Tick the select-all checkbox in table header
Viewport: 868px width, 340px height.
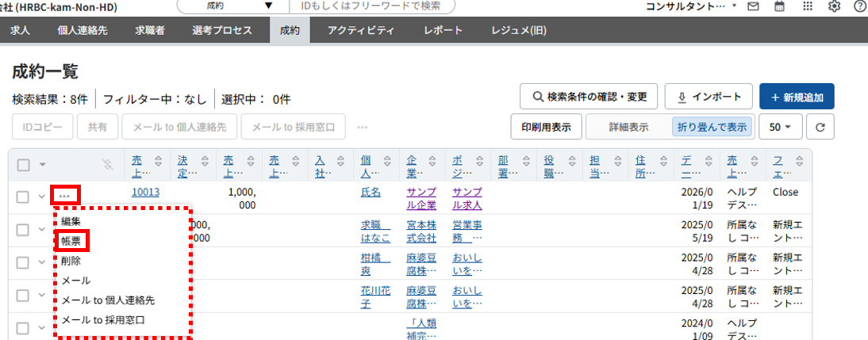coord(24,165)
